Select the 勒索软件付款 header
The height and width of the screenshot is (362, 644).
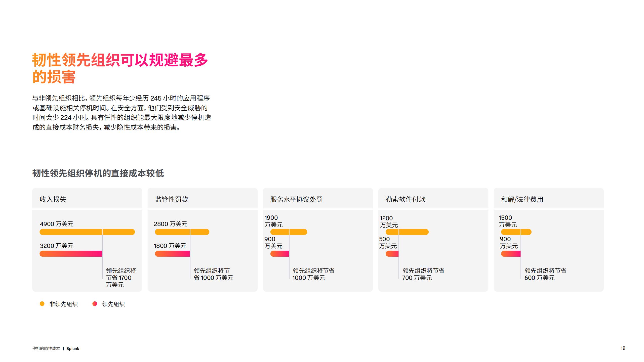click(406, 199)
